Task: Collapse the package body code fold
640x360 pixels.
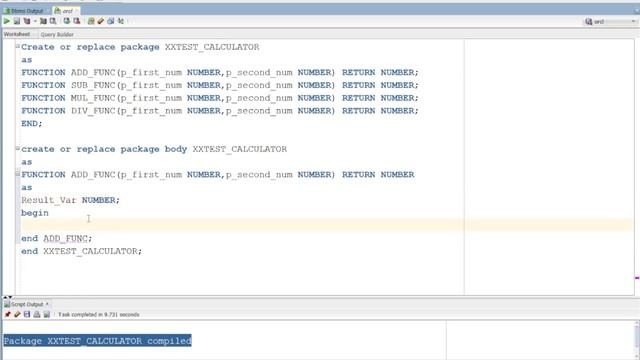Action: [x=18, y=148]
